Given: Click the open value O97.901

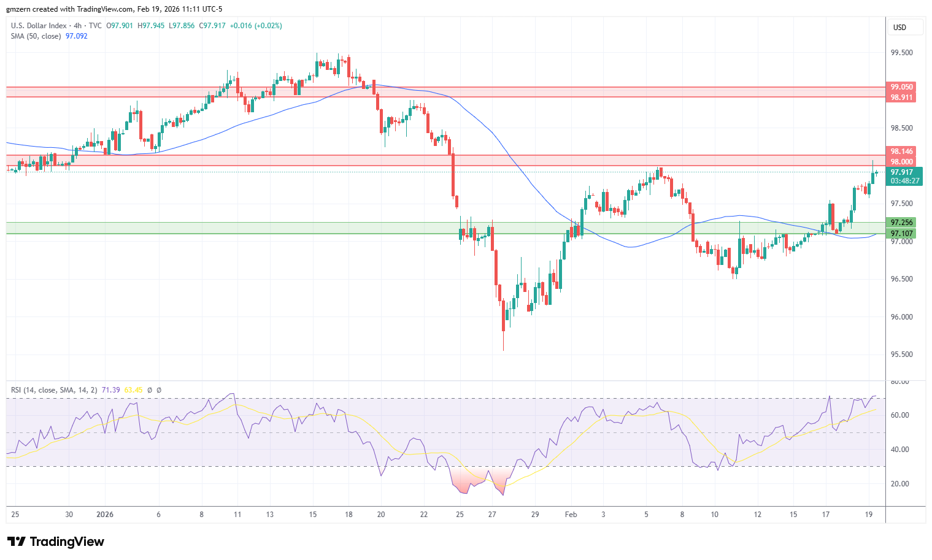Looking at the screenshot, I should coord(120,26).
